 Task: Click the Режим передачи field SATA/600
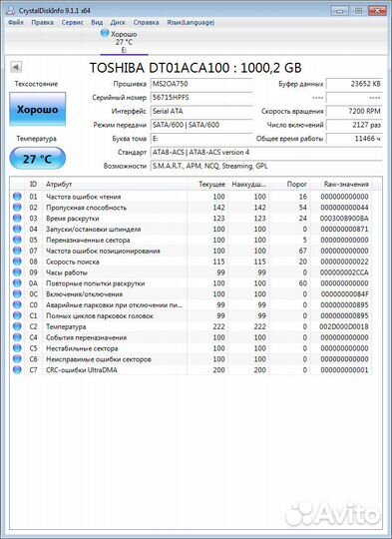pyautogui.click(x=201, y=125)
